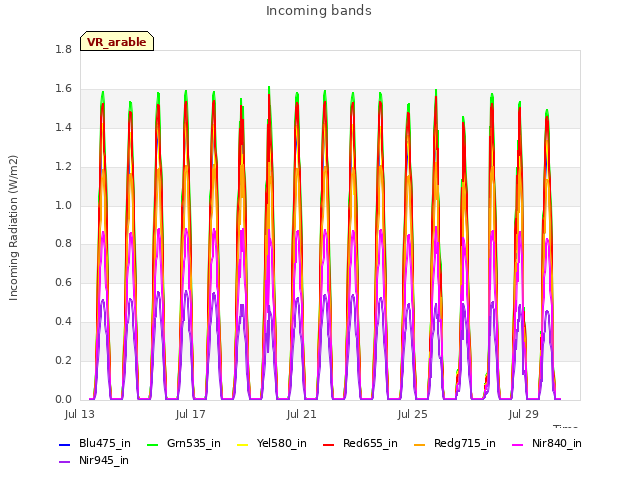The height and width of the screenshot is (480, 640).
Task: Click the purple Nir945_in legend color marker
Action: 65,462
